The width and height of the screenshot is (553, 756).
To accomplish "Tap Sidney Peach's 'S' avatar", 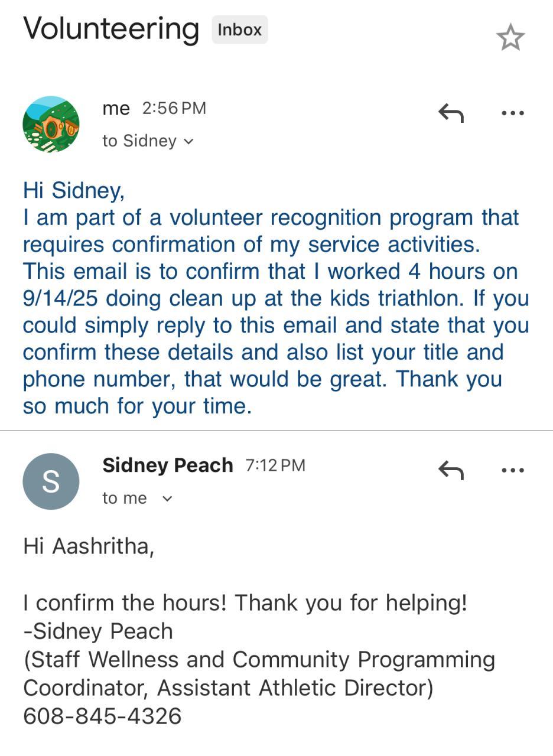I will click(51, 481).
